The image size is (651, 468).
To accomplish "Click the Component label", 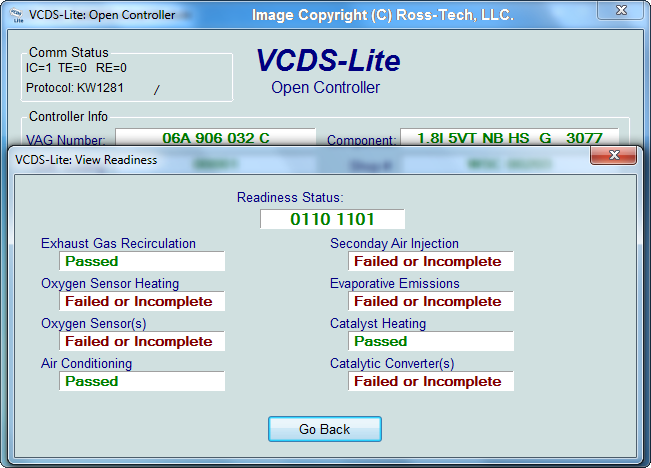I will click(361, 140).
